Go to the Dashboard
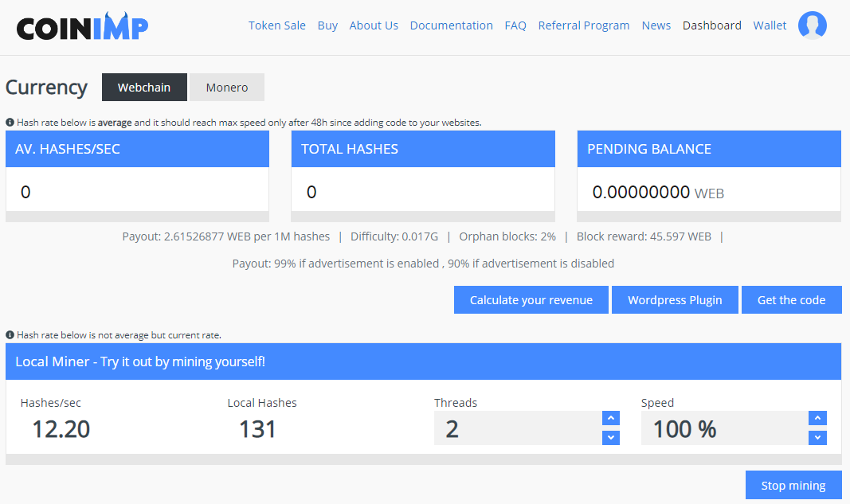This screenshot has height=504, width=850. click(711, 25)
